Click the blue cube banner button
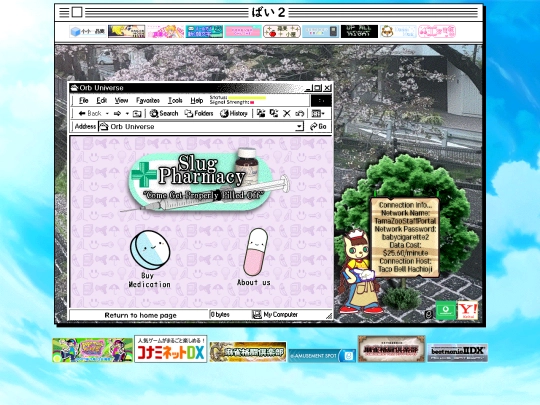This screenshot has width=540, height=405. click(x=88, y=32)
